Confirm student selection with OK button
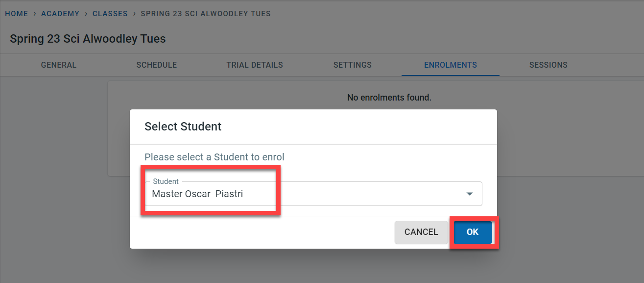 (x=473, y=232)
